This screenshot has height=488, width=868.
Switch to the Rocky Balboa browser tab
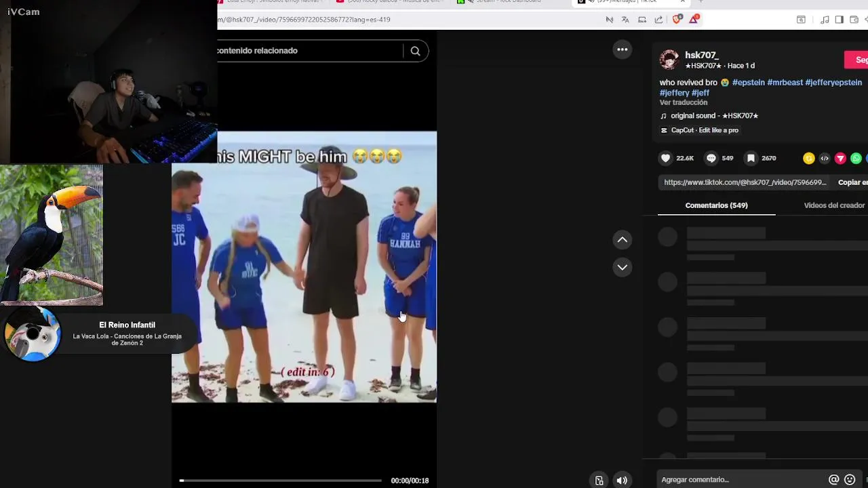(x=390, y=2)
